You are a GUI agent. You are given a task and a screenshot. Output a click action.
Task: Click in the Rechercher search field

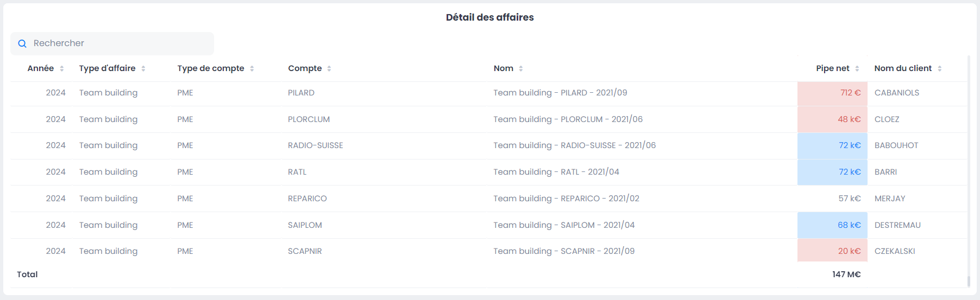coord(120,43)
